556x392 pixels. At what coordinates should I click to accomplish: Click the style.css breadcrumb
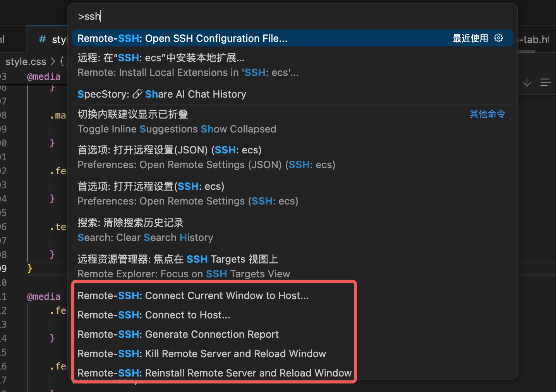point(26,62)
